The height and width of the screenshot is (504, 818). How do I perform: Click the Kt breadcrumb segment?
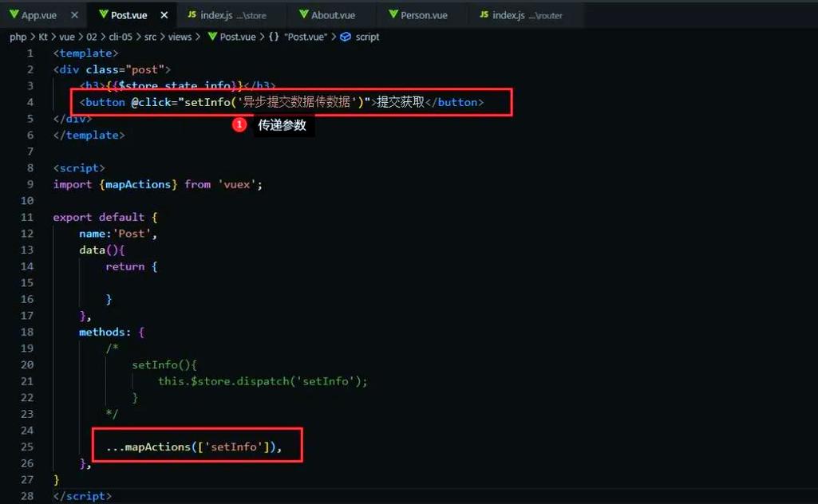tap(43, 37)
